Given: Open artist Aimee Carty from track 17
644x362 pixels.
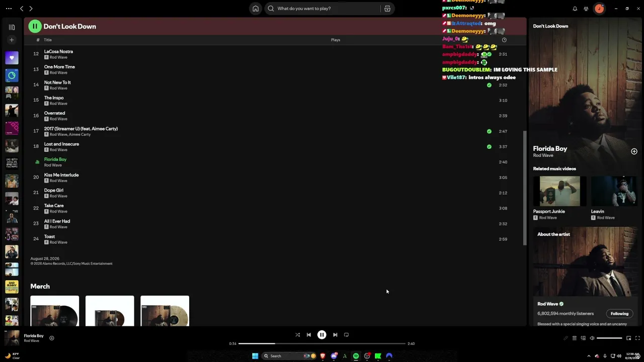Looking at the screenshot, I should coord(79,135).
